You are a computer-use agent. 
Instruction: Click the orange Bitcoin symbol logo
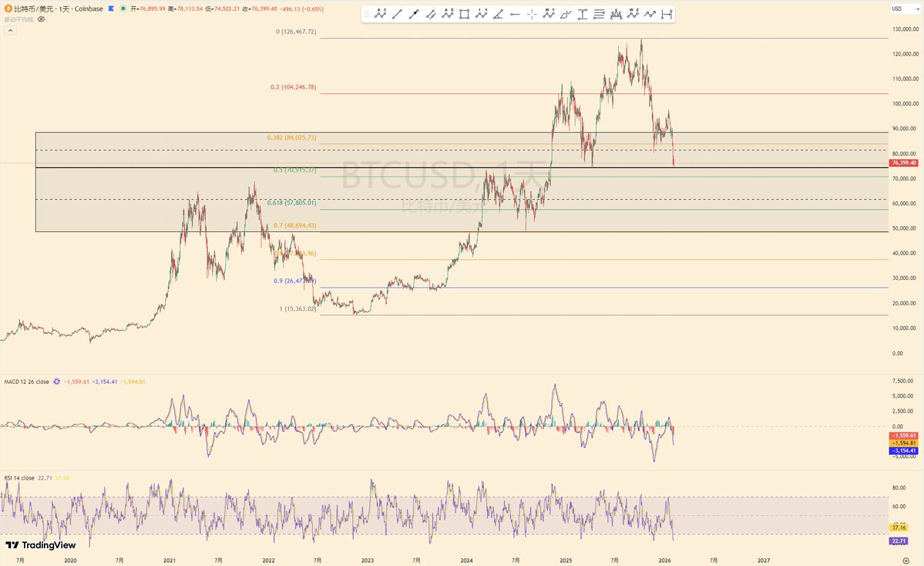pyautogui.click(x=8, y=8)
